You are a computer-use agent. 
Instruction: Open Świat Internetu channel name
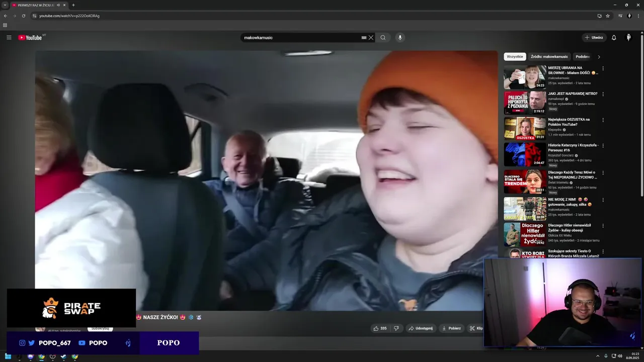[x=559, y=183]
